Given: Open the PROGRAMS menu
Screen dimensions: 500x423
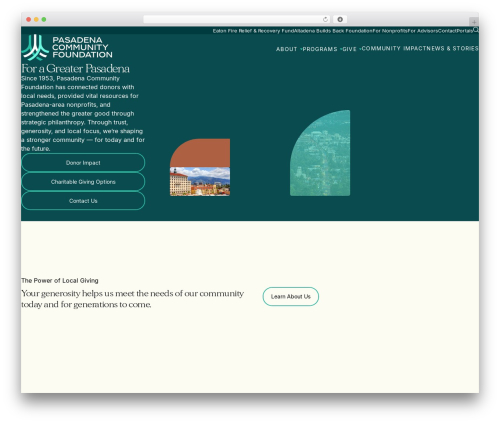Looking at the screenshot, I should 320,49.
